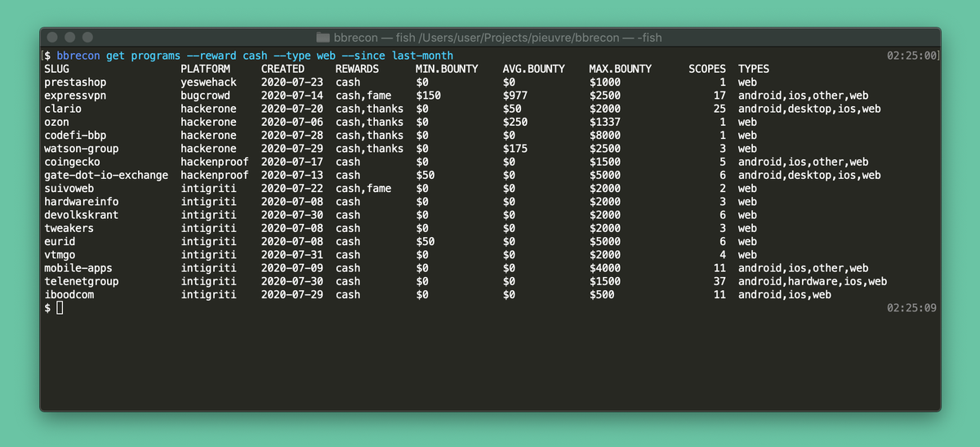The width and height of the screenshot is (980, 447).
Task: Click the CREATED column header
Action: pos(283,69)
